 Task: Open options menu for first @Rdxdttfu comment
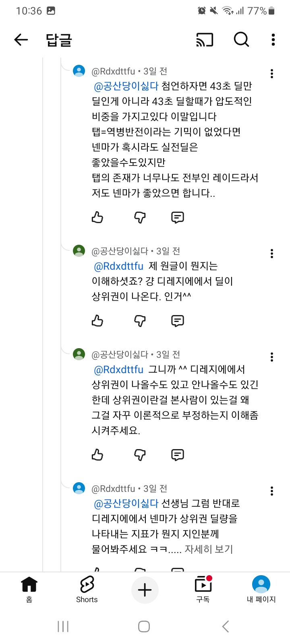[272, 73]
